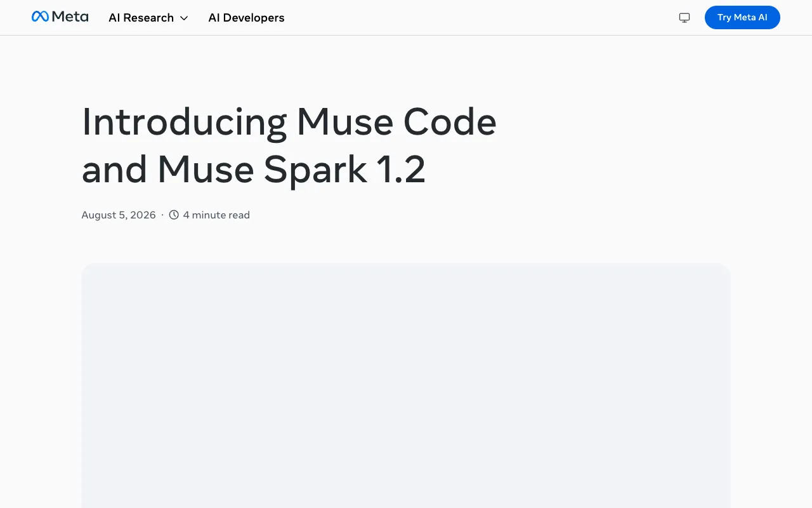This screenshot has width=812, height=508.
Task: Click the 4 minute read label
Action: (x=216, y=215)
